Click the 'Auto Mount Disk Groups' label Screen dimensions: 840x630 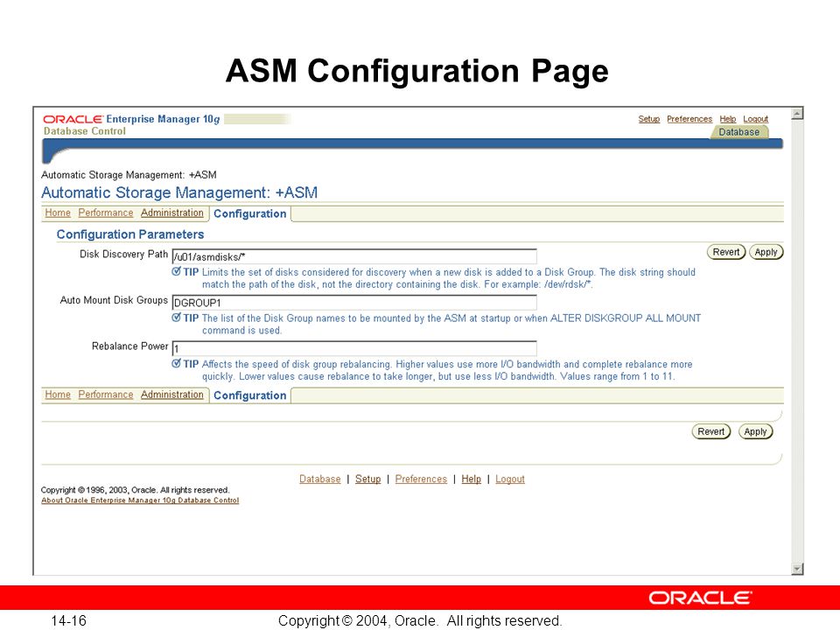click(114, 300)
